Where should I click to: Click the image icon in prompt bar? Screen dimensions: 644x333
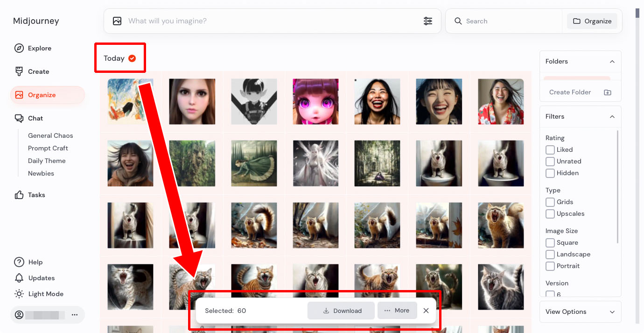117,21
